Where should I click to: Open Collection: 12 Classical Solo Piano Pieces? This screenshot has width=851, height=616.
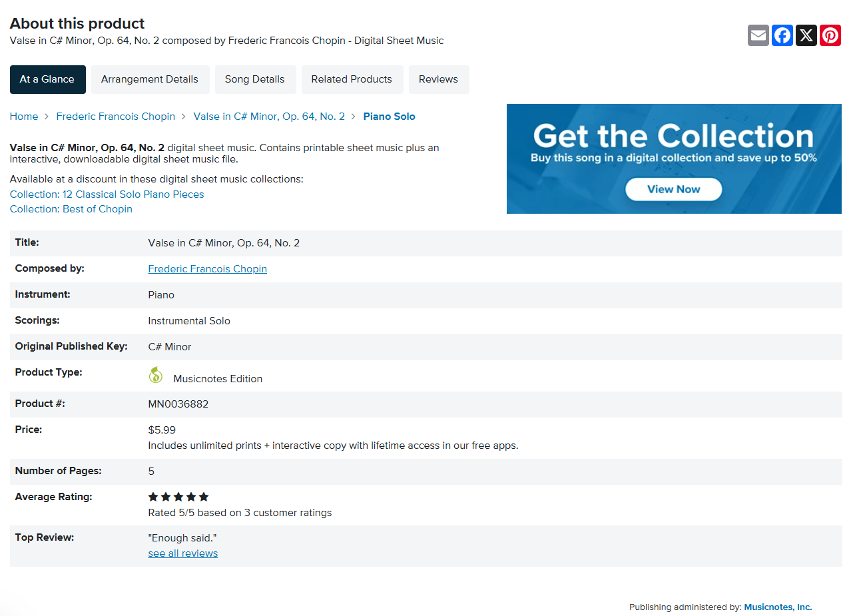pyautogui.click(x=107, y=194)
